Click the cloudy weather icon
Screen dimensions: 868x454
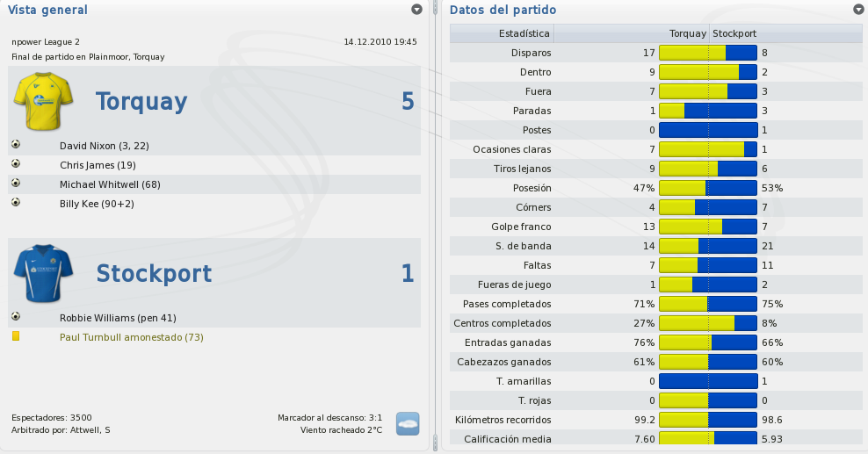pyautogui.click(x=408, y=423)
